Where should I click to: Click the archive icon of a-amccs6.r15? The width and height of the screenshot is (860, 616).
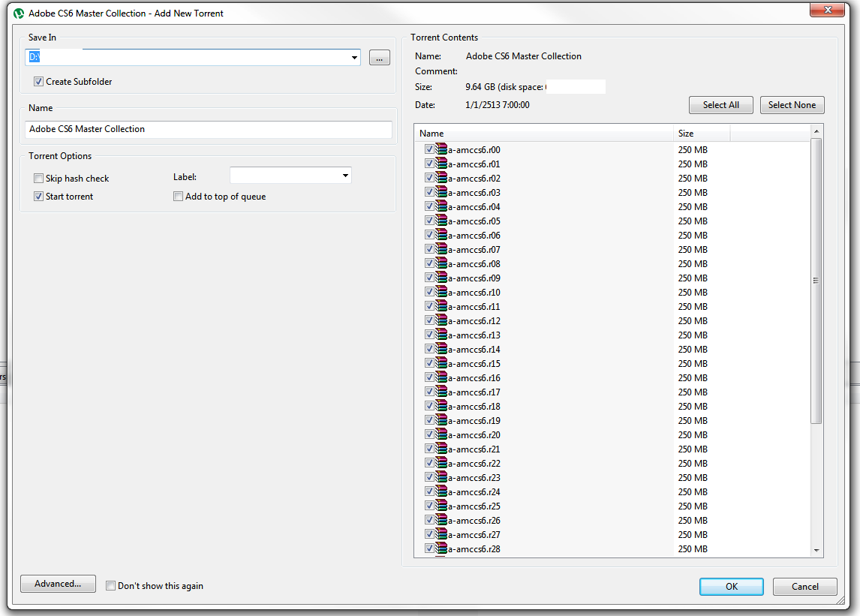coord(441,363)
